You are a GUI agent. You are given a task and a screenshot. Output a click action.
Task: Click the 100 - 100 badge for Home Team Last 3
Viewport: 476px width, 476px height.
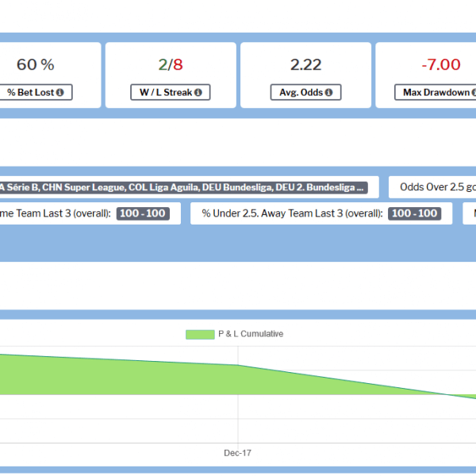143,213
